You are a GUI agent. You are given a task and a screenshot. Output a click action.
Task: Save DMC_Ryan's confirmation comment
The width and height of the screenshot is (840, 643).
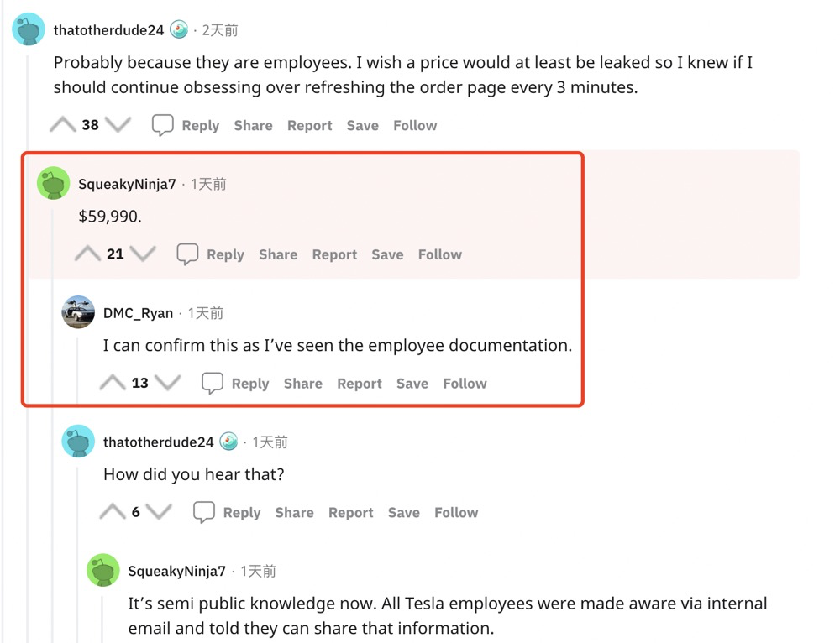coord(412,384)
